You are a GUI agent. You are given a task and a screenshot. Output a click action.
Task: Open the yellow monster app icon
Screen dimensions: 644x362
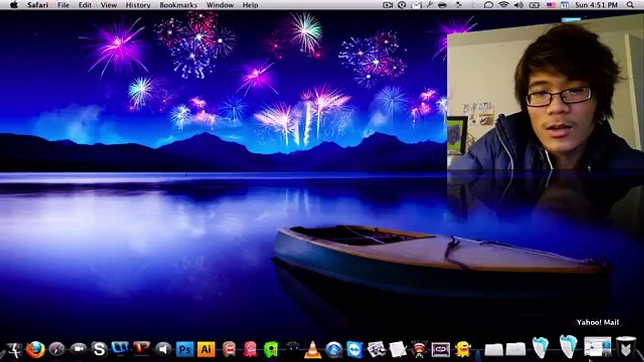pos(462,349)
